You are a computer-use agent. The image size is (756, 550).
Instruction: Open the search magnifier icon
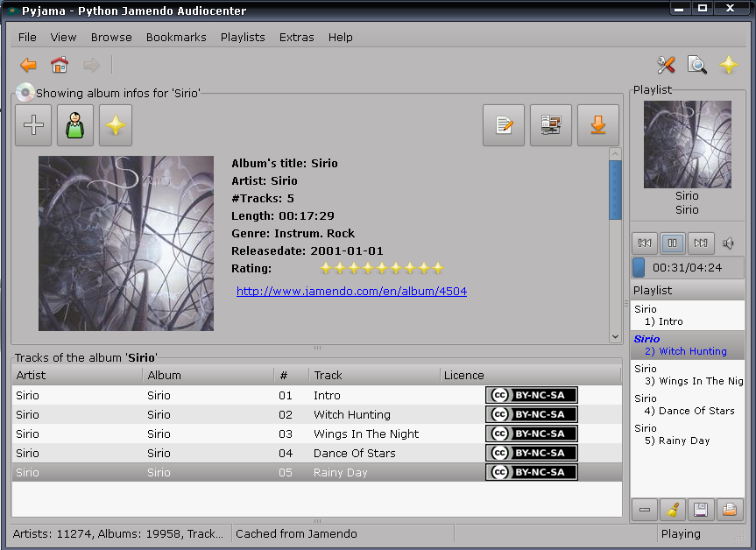(697, 65)
